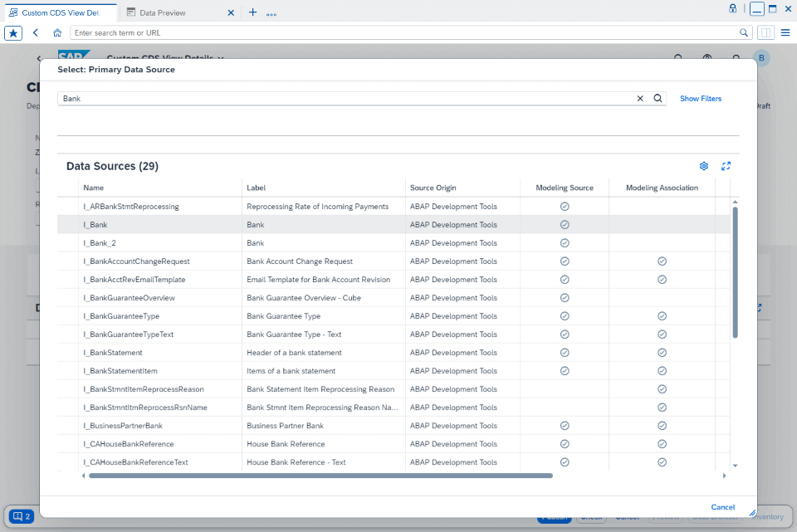Open the hamburger menu icon
The image size is (797, 532).
(785, 32)
